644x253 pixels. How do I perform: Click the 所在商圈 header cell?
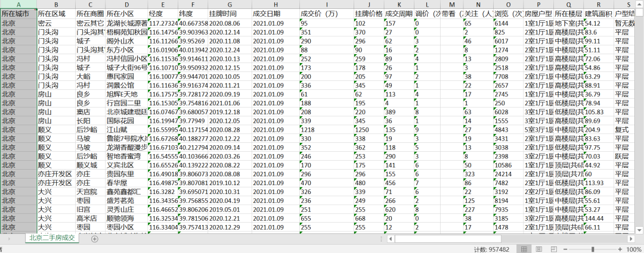click(x=91, y=14)
